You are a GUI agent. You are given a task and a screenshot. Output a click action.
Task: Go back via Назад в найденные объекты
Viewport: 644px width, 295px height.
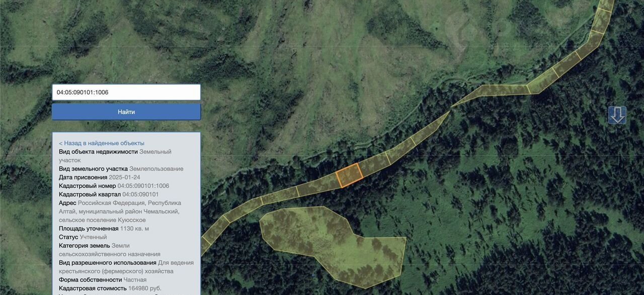coord(102,143)
